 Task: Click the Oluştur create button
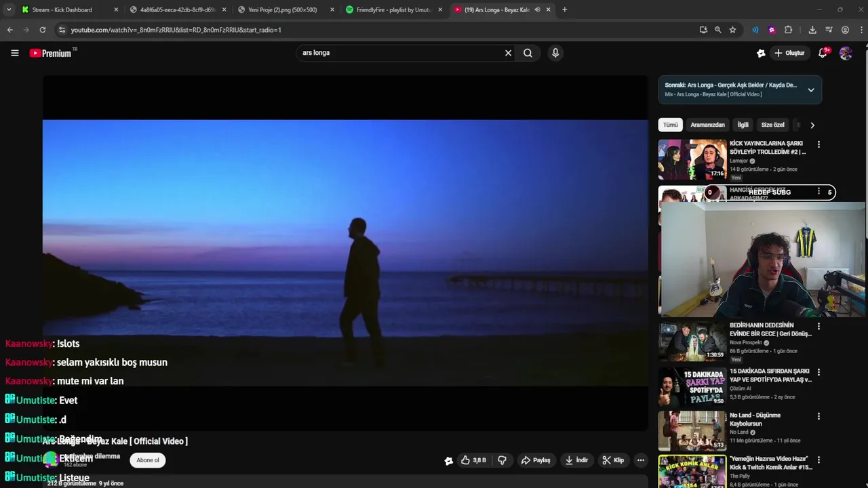(789, 53)
